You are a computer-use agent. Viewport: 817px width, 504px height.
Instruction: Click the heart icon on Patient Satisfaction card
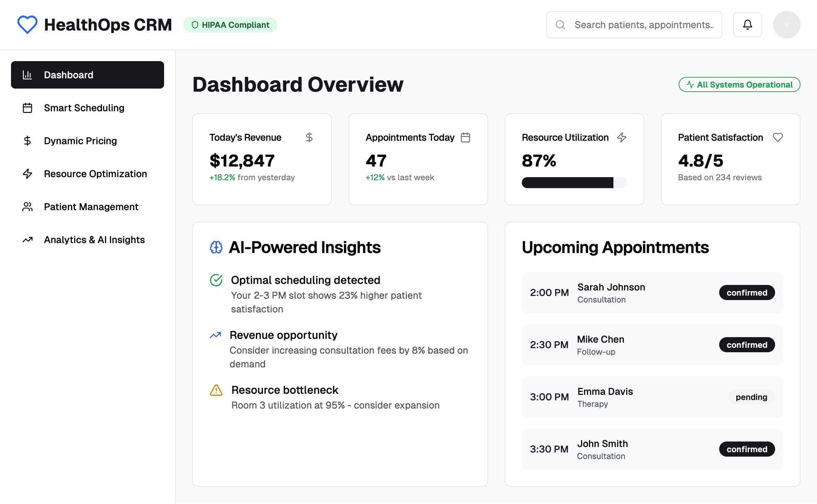778,137
